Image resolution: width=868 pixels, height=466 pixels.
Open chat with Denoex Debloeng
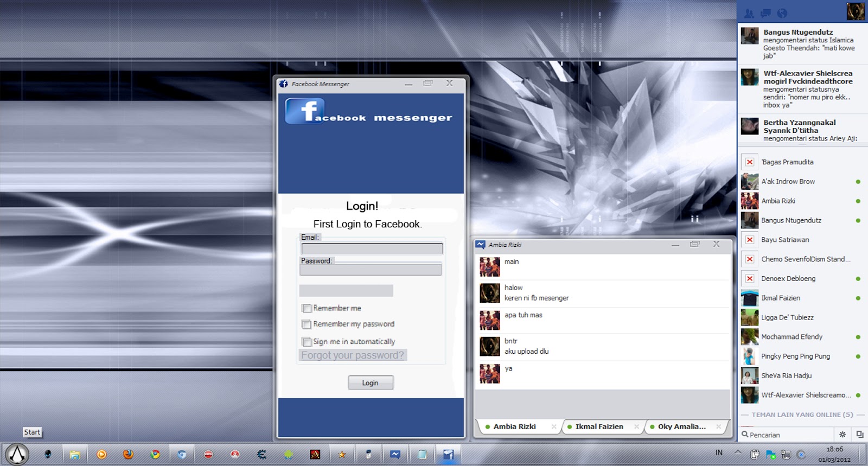pyautogui.click(x=801, y=278)
